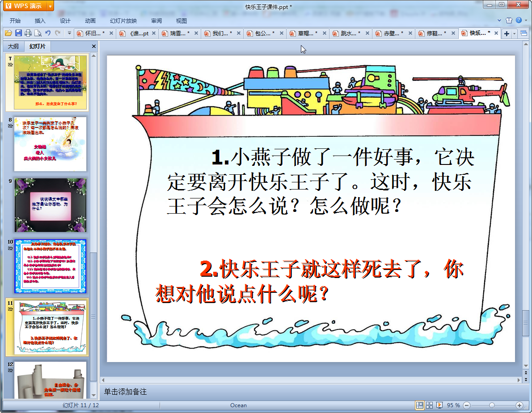Open the 审阅 menu tab

[156, 21]
